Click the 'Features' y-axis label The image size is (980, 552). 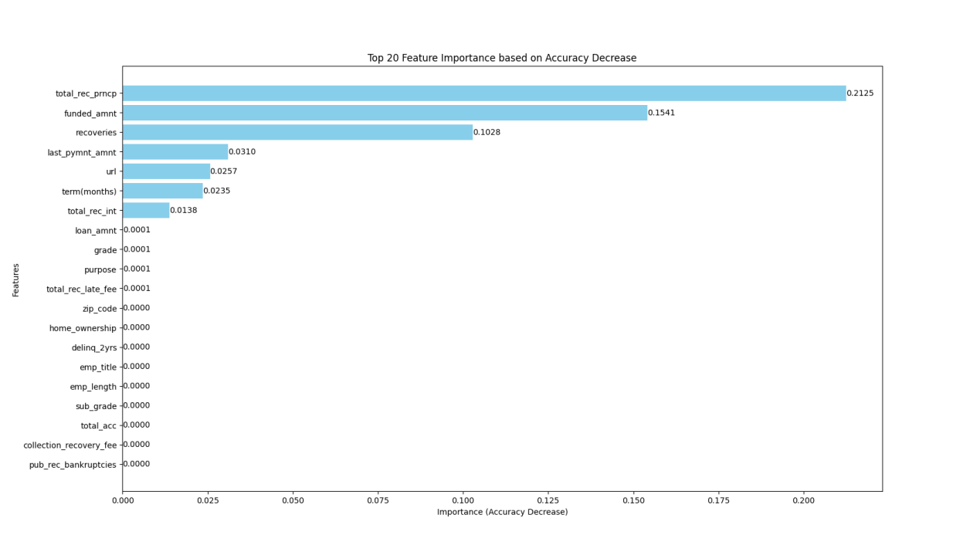[x=15, y=279]
